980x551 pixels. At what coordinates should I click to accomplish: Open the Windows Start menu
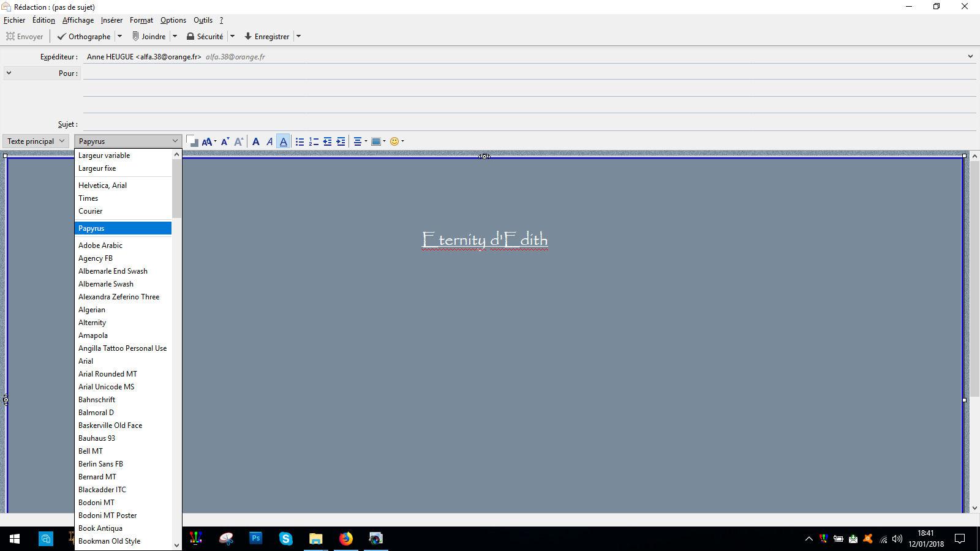tap(15, 539)
